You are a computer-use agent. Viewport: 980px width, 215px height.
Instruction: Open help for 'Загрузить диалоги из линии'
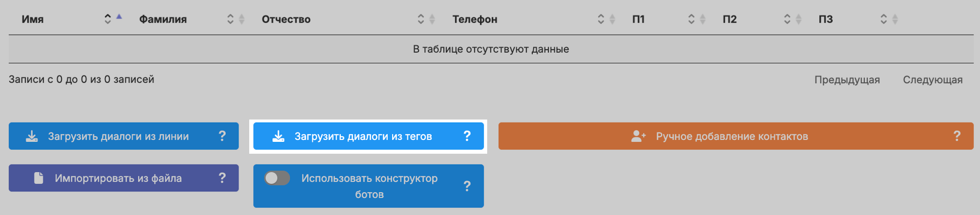point(222,136)
